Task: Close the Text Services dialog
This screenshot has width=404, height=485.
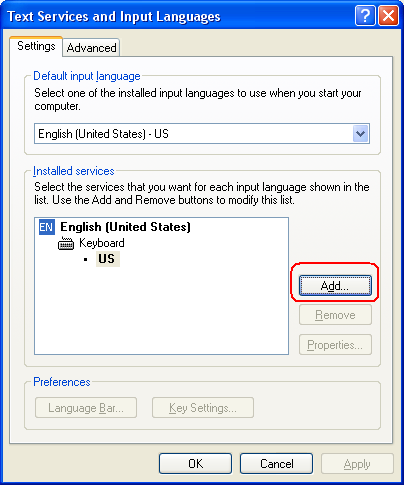Action: (x=388, y=15)
